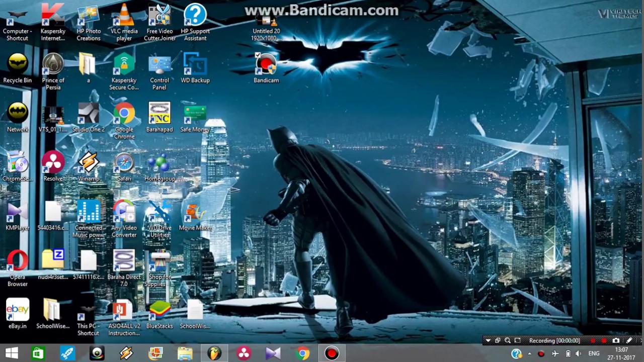Open Connected Music desktop icon
Viewport: 644px width, 362px height.
point(89,219)
